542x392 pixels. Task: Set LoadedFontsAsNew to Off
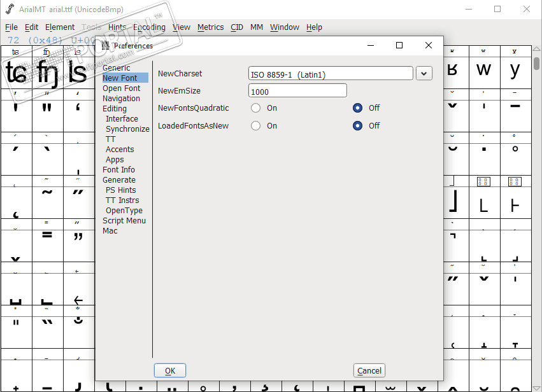358,126
